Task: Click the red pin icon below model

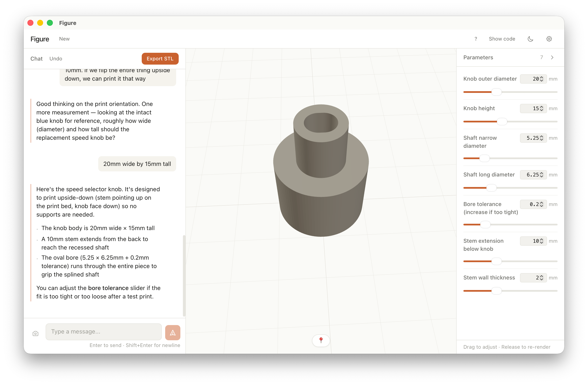Action: (x=321, y=340)
